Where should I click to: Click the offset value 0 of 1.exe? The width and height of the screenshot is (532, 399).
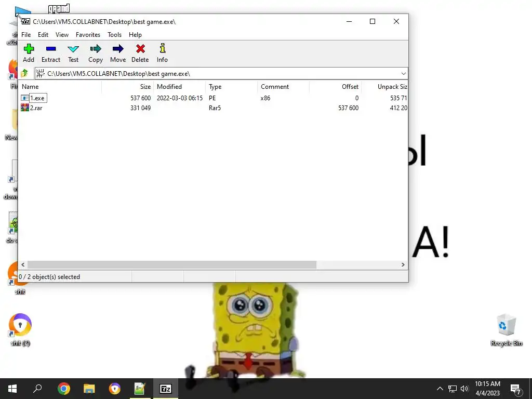[356, 98]
